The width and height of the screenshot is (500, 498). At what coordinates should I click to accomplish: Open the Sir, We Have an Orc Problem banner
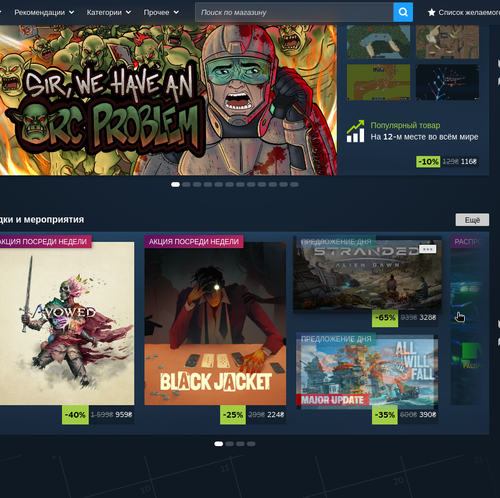168,100
